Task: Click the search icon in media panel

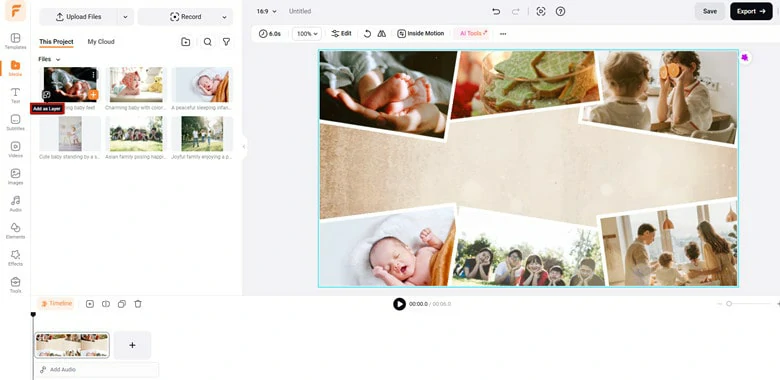Action: pos(207,42)
